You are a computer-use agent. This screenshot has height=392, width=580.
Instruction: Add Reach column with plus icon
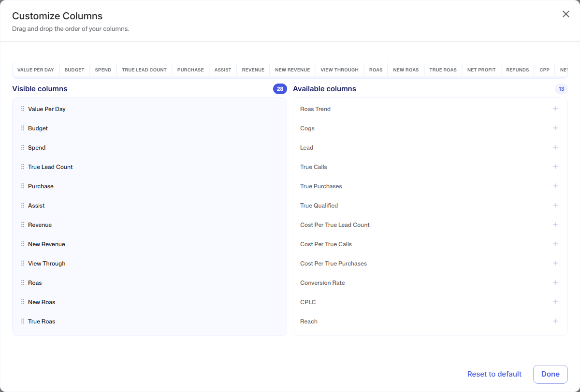click(555, 321)
